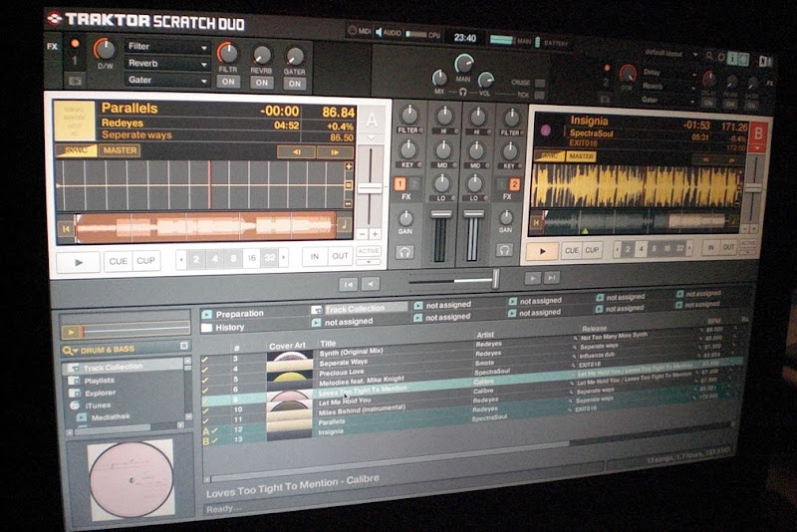Image resolution: width=797 pixels, height=532 pixels.
Task: Toggle MASTER on deck A
Action: [x=120, y=150]
